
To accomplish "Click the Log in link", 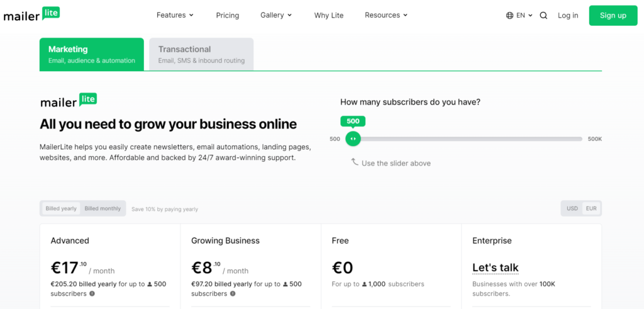I will tap(568, 16).
